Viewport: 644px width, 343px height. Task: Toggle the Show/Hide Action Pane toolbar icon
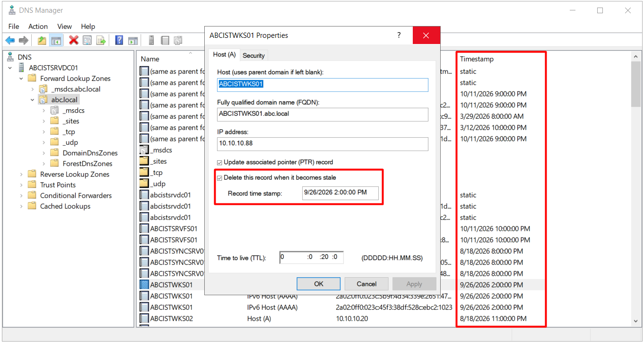tap(133, 41)
